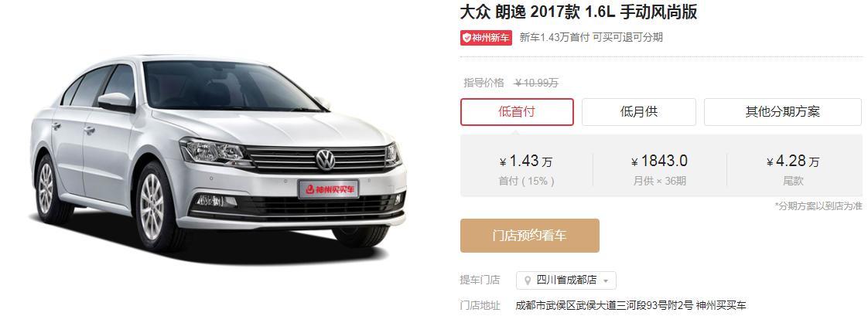
Task: Open the 其他分期方案 tab
Action: point(782,111)
